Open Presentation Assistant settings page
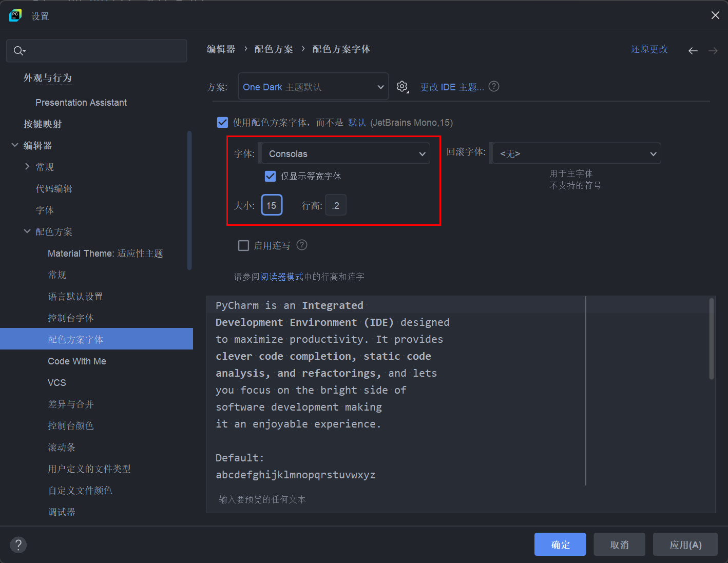Viewport: 728px width, 563px height. 81,102
